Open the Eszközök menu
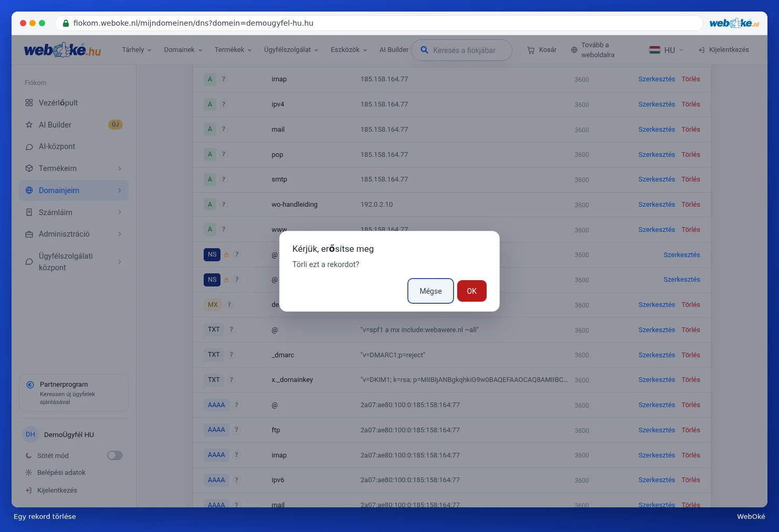The height and width of the screenshot is (532, 779). (349, 50)
